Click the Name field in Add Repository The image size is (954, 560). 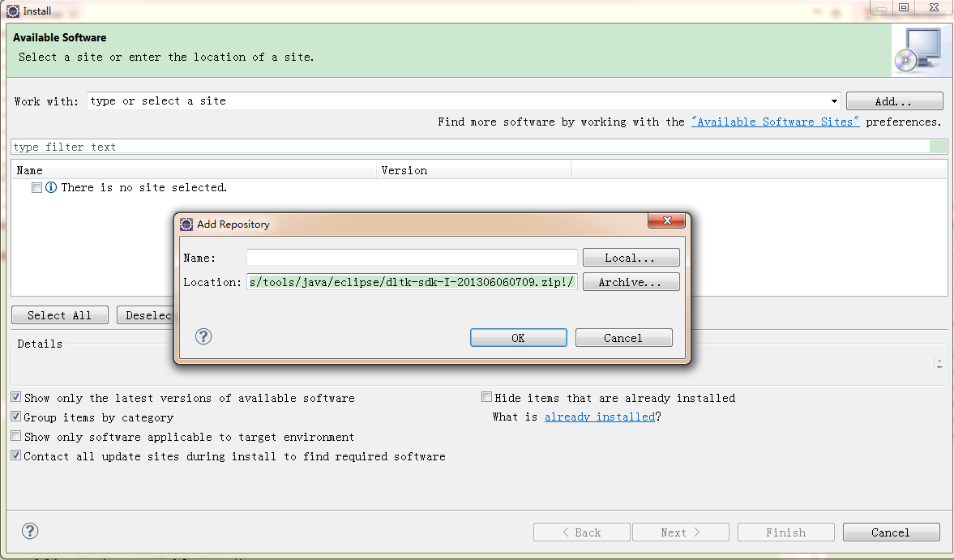412,257
